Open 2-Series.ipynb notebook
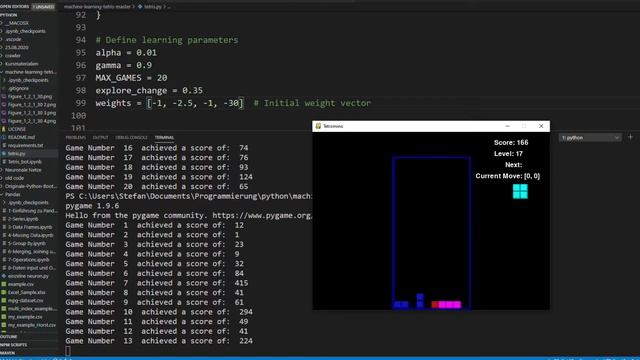Image resolution: width=640 pixels, height=360 pixels. [24, 219]
